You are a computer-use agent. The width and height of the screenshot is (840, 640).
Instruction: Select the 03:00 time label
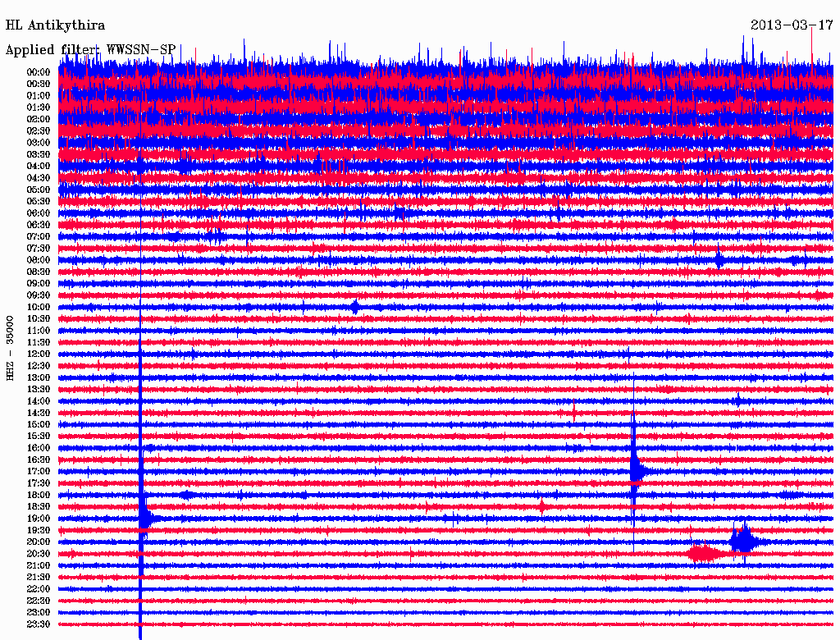click(x=39, y=143)
